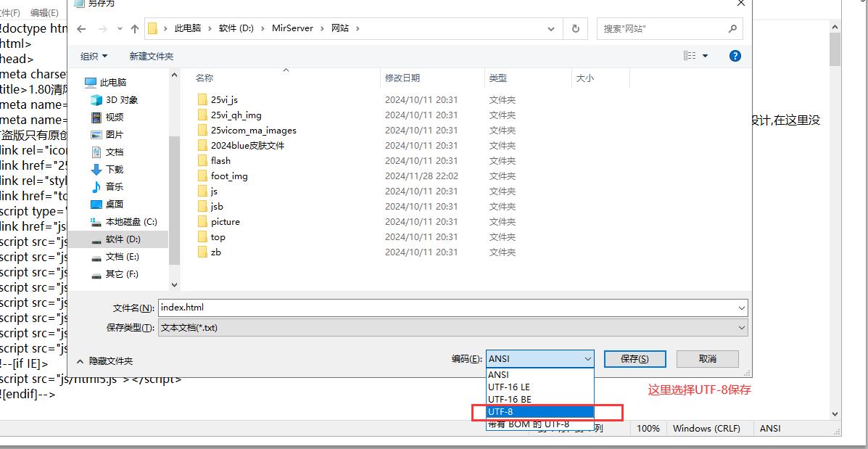This screenshot has height=449, width=868.
Task: Collapse folders with 隐藏文件夹
Action: [105, 361]
